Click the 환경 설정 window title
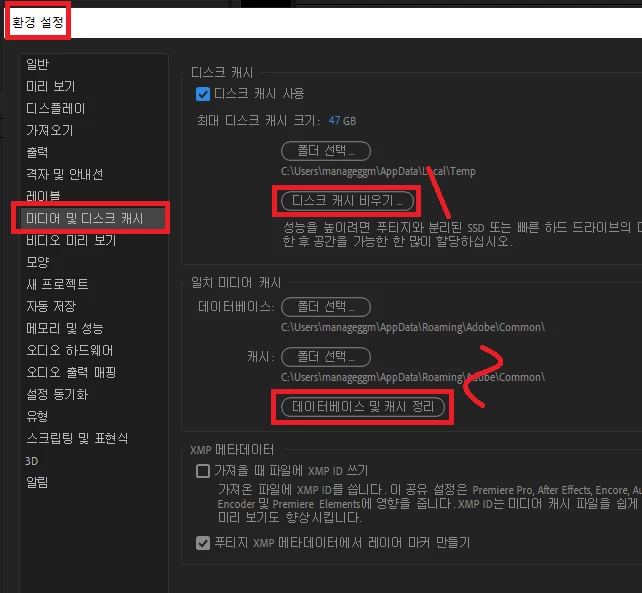The image size is (642, 593). [38, 22]
